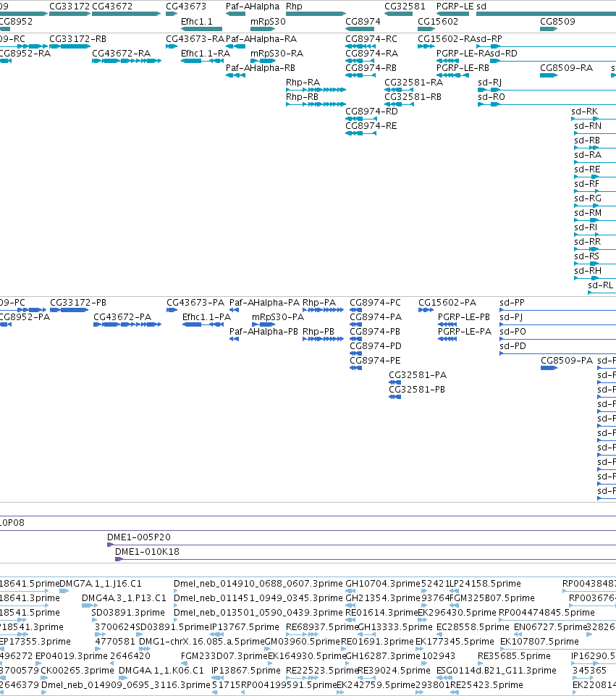Select the CG32581-RB transcript label
The image size is (616, 696).
click(x=413, y=97)
